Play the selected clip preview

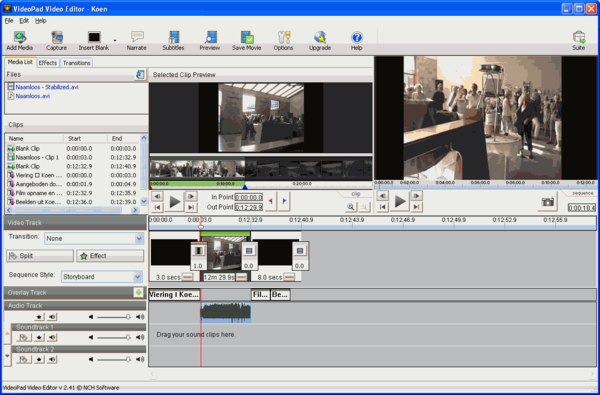click(x=174, y=202)
